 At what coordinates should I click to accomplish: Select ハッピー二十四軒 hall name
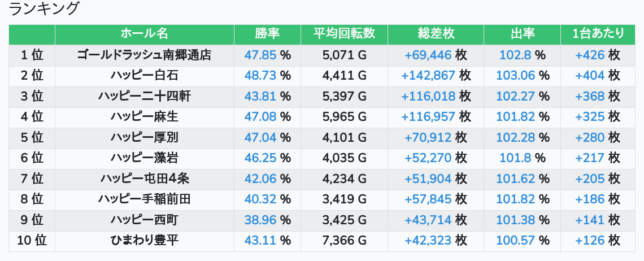click(x=144, y=96)
